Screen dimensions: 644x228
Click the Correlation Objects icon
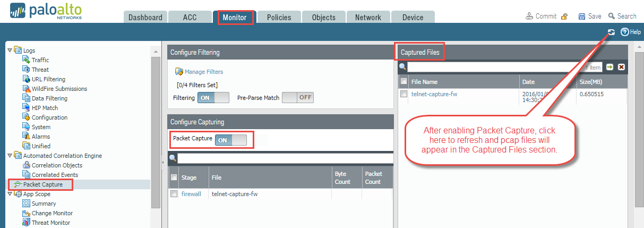click(x=26, y=165)
